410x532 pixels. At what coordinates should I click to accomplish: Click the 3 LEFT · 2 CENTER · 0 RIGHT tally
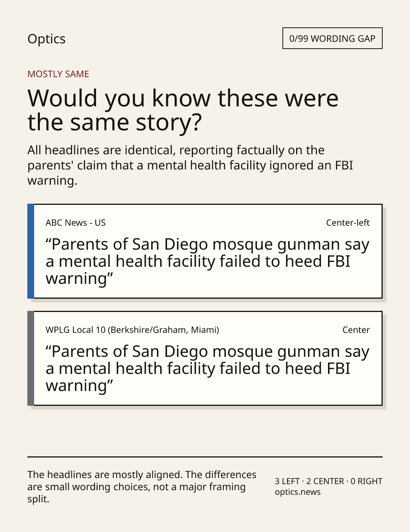(328, 481)
